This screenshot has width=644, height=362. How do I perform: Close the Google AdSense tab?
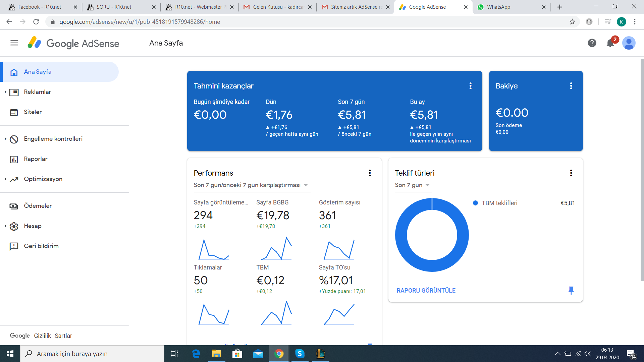466,7
